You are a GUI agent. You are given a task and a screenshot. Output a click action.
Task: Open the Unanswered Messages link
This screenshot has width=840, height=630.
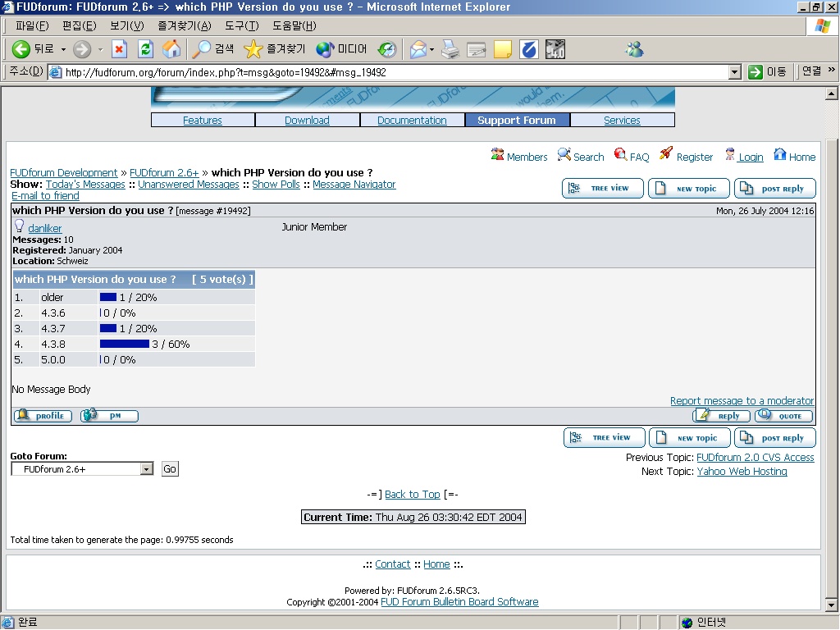click(189, 185)
